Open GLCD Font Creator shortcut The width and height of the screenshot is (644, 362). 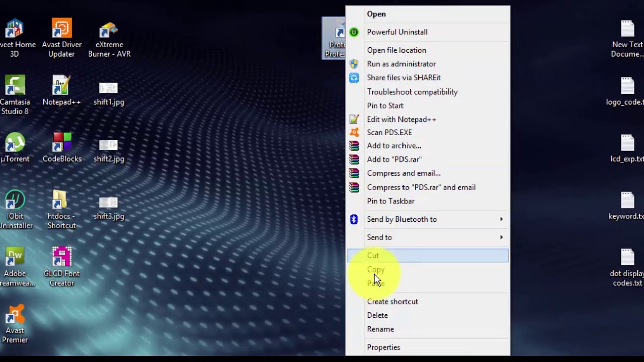pyautogui.click(x=62, y=267)
